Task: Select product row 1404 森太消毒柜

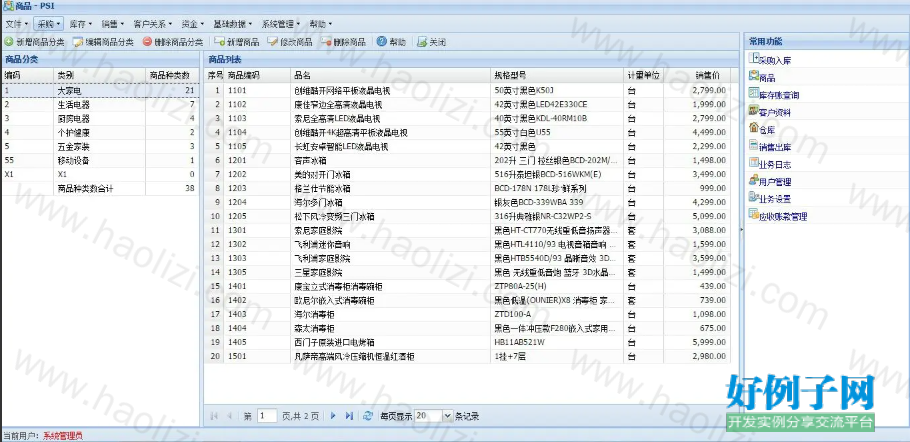Action: click(x=467, y=328)
